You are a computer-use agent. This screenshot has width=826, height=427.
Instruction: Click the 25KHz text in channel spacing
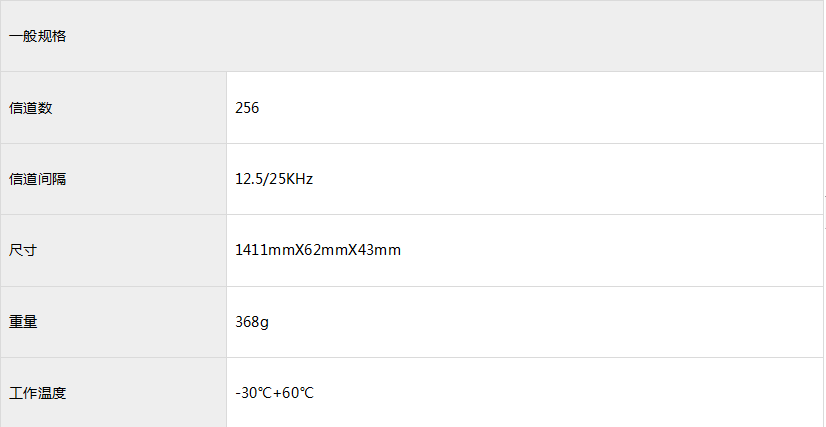point(289,179)
